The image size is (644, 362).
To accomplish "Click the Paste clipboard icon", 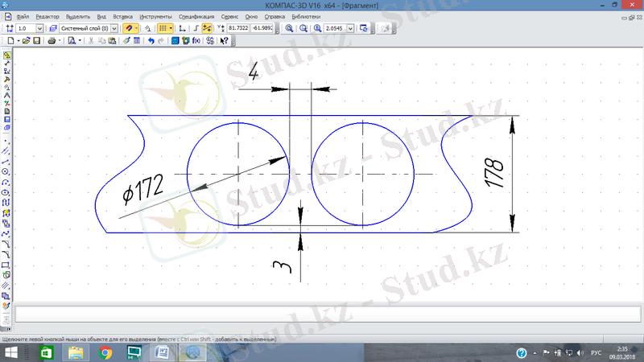I will (x=112, y=41).
